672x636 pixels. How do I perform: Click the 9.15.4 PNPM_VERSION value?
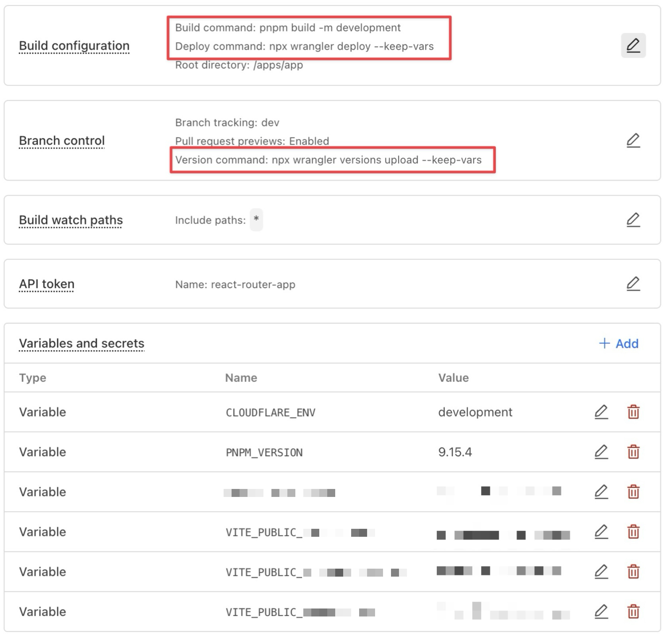(x=455, y=452)
